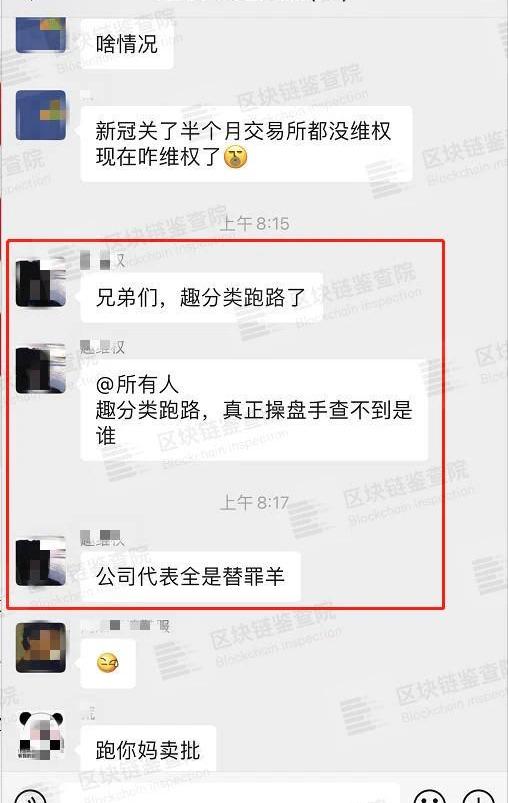This screenshot has height=803, width=508.
Task: Open avatar beside 兄弟们 message
Action: click(x=40, y=282)
